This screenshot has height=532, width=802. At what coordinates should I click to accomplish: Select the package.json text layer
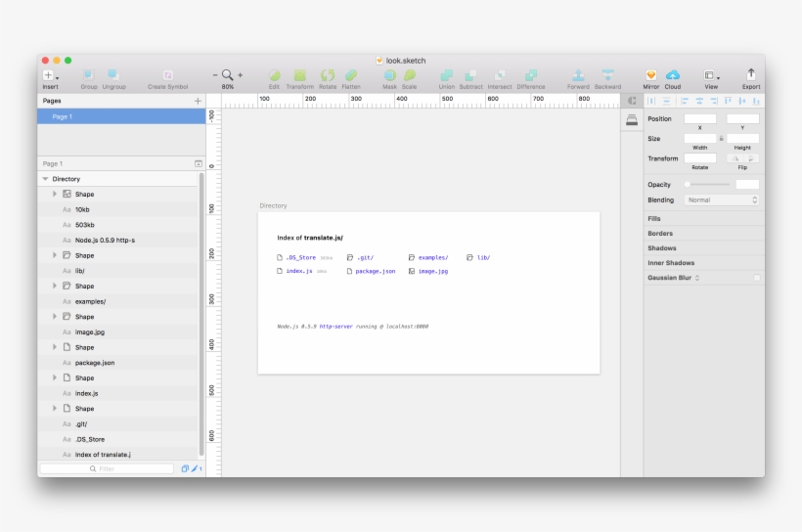(x=95, y=363)
